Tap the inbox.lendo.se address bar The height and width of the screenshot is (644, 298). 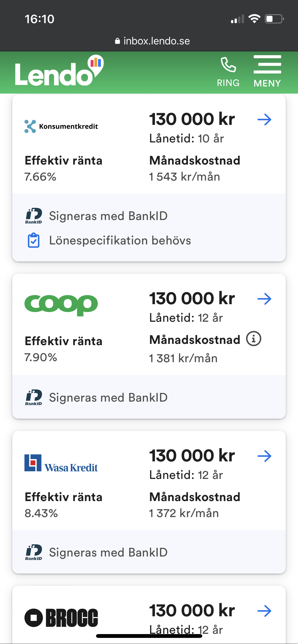[x=152, y=41]
